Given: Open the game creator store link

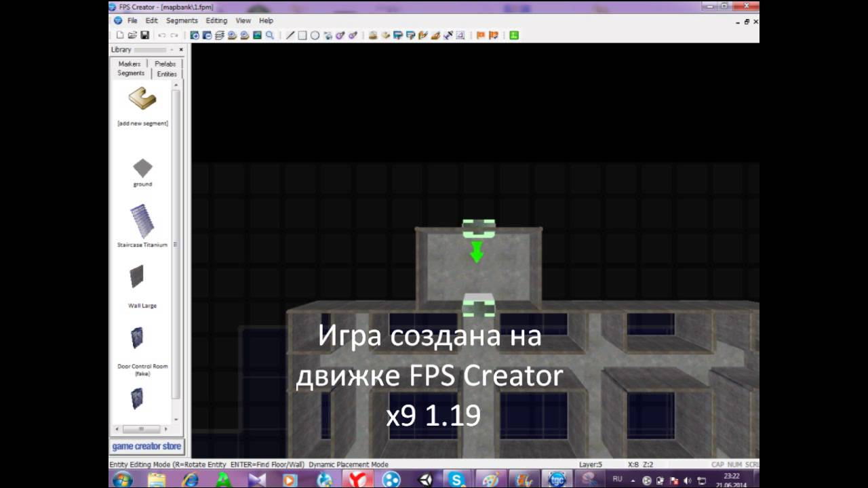Looking at the screenshot, I should coord(146,447).
